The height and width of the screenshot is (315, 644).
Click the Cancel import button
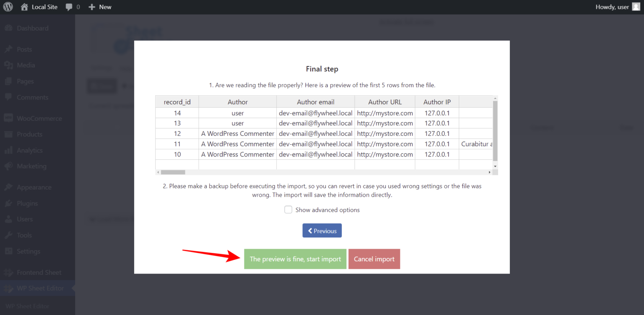(x=374, y=259)
